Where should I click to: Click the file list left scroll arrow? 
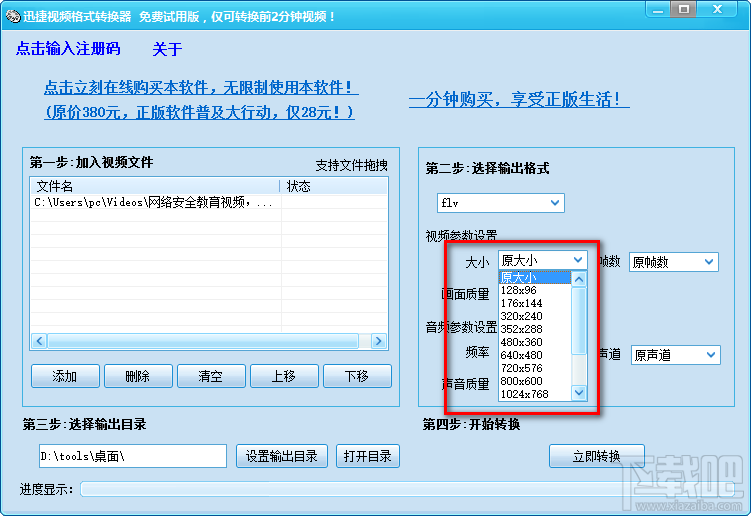tap(39, 341)
